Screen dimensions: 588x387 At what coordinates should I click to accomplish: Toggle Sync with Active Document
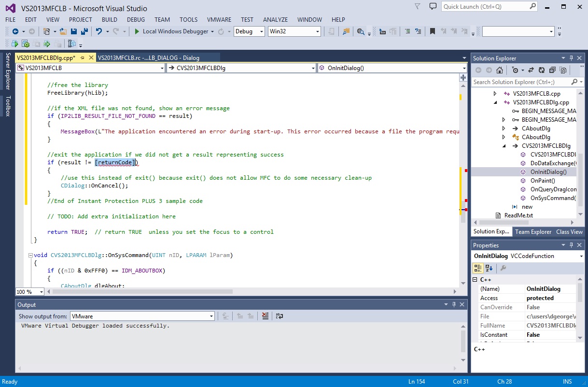pos(531,70)
